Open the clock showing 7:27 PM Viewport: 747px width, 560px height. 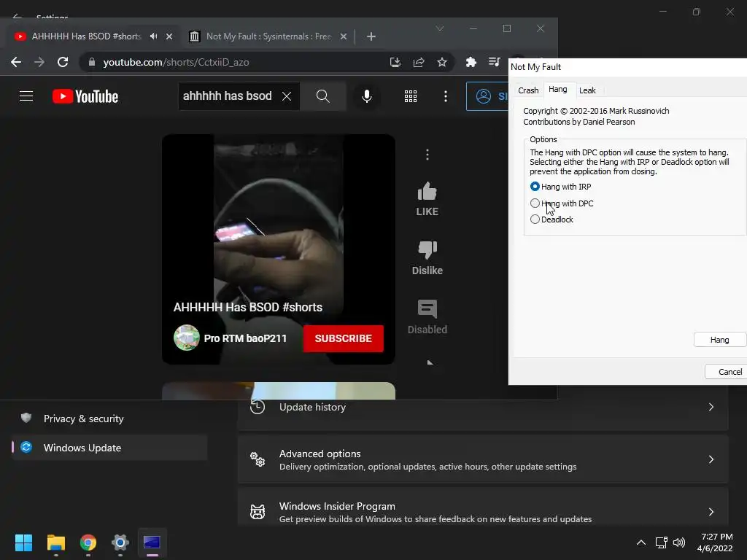pos(715,542)
